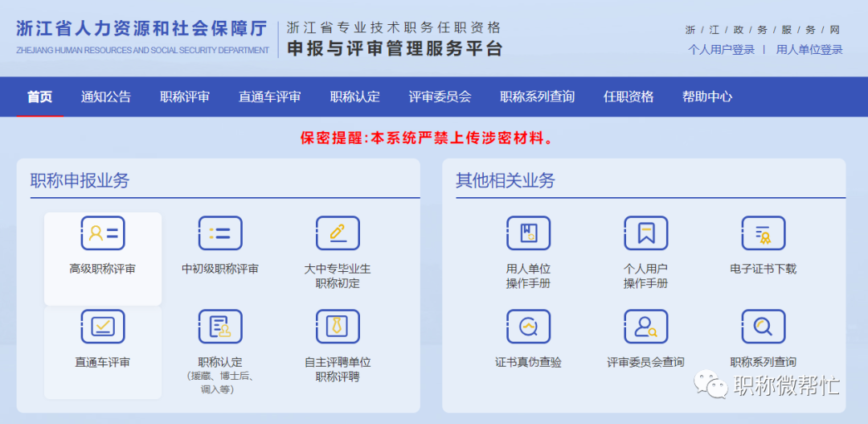Click the 中初级职称评审 text label
The height and width of the screenshot is (424, 868).
tap(220, 270)
